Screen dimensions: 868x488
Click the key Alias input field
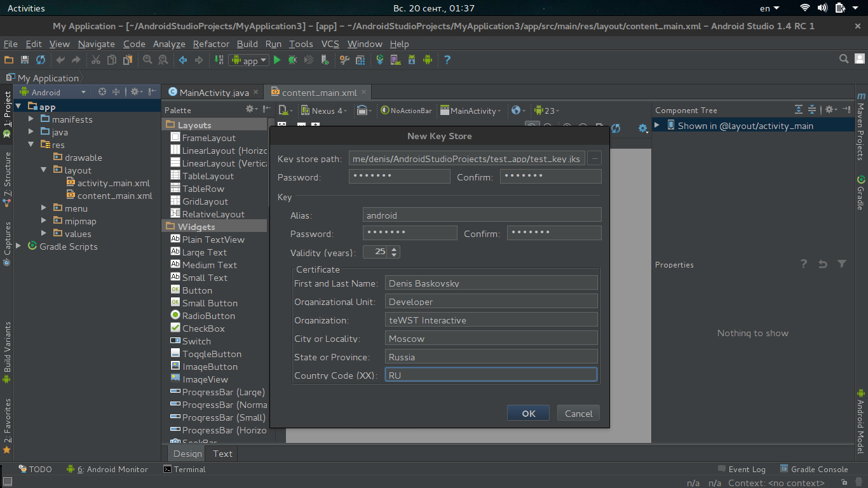482,215
